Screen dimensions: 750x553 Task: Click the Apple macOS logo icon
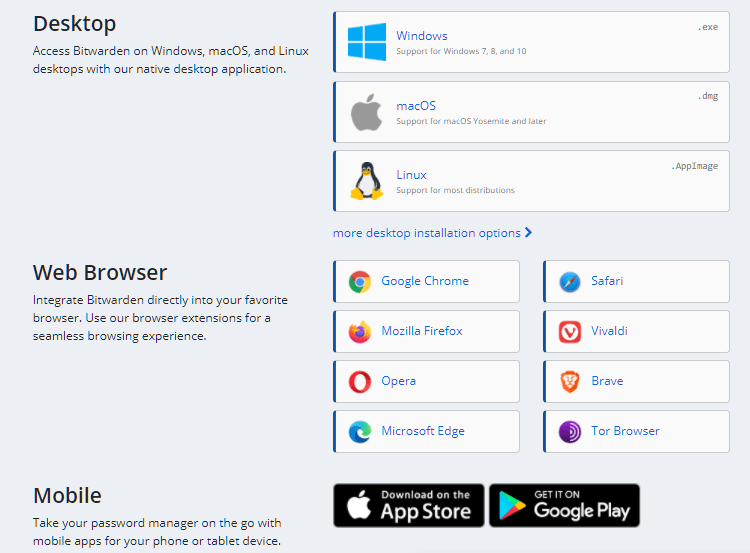(x=367, y=112)
